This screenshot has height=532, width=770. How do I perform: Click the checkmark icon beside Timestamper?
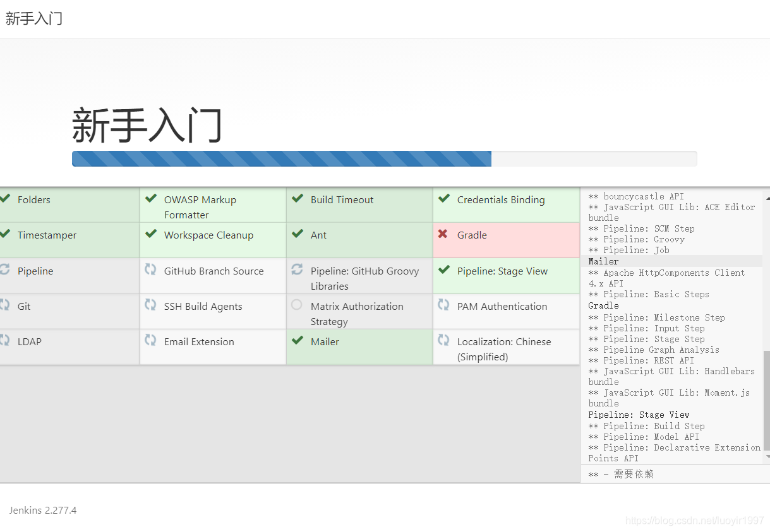(x=4, y=234)
